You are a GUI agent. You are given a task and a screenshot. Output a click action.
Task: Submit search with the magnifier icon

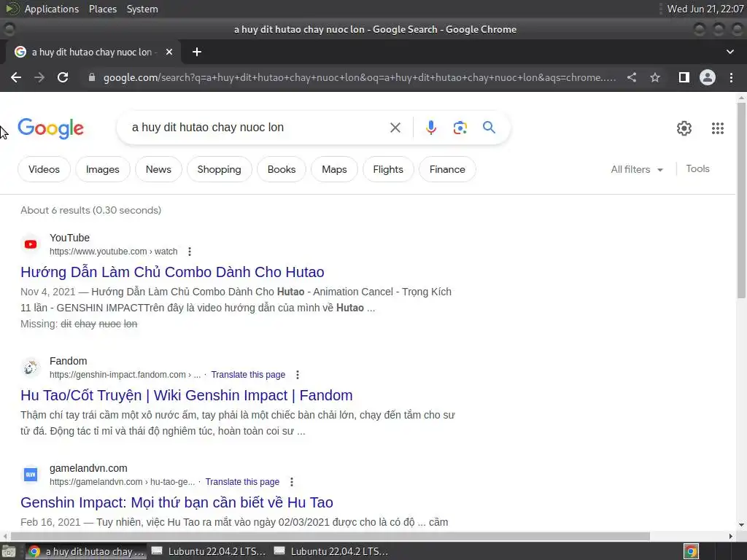click(x=489, y=128)
